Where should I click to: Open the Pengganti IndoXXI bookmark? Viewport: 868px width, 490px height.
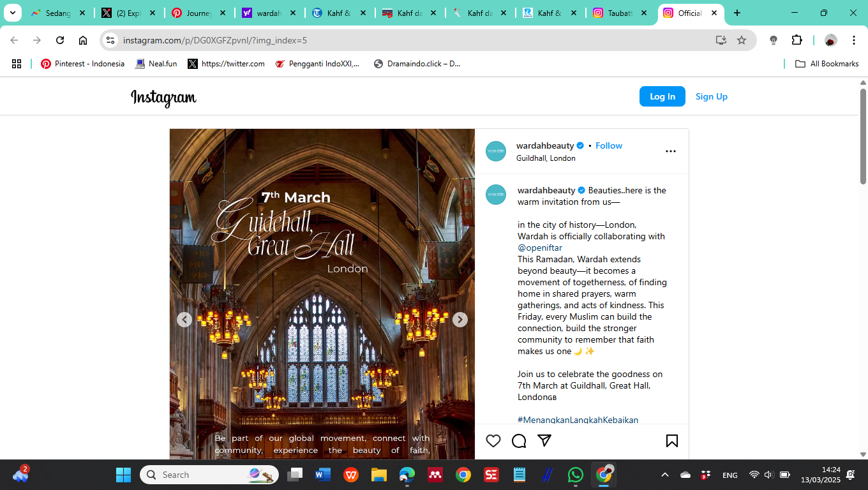click(317, 64)
